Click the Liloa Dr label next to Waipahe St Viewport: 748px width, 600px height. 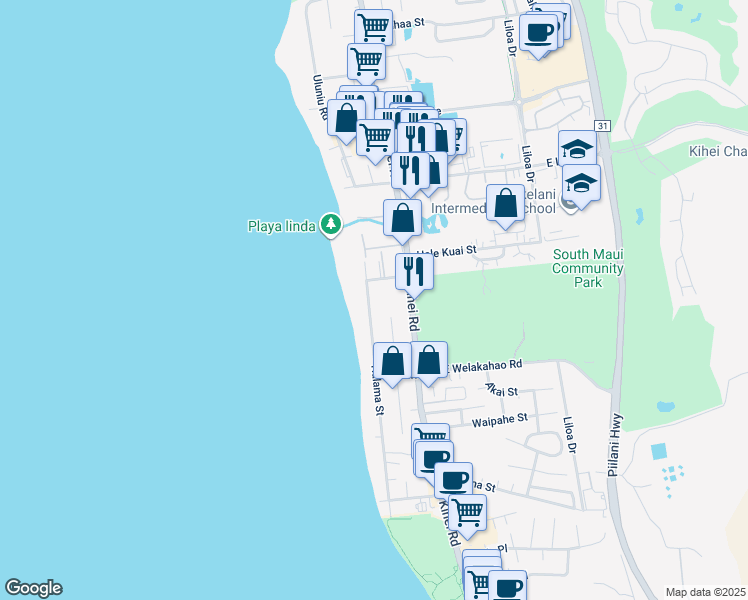[570, 435]
